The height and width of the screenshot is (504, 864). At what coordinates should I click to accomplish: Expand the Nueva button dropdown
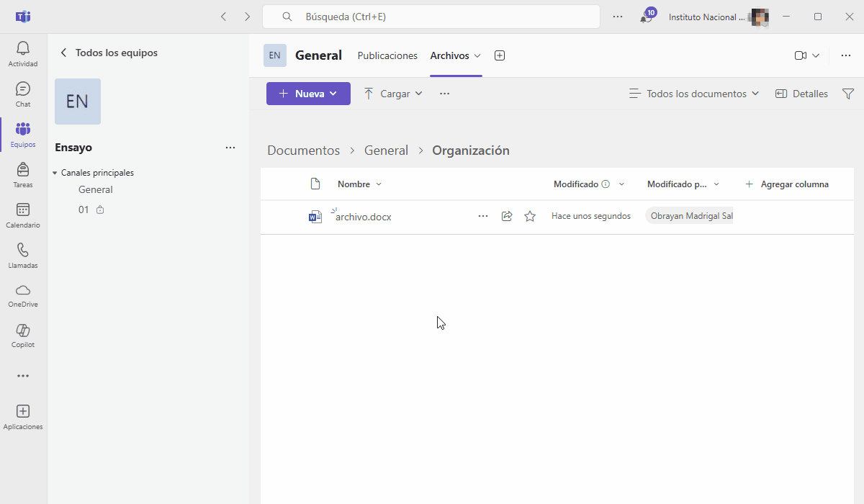click(x=308, y=94)
